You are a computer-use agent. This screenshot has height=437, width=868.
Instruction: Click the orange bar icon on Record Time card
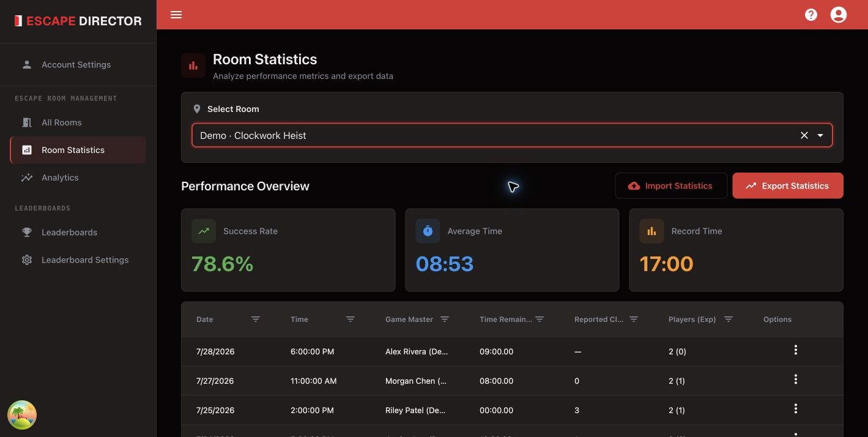pyautogui.click(x=651, y=231)
